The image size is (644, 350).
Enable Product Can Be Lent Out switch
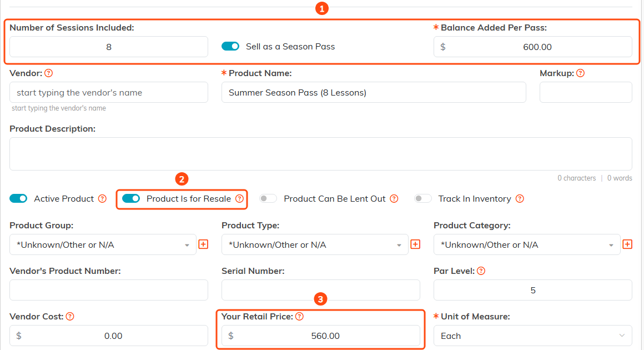[x=268, y=199]
